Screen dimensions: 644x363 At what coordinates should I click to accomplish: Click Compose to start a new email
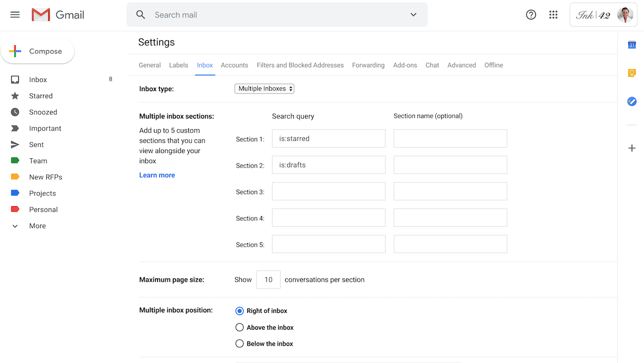38,51
